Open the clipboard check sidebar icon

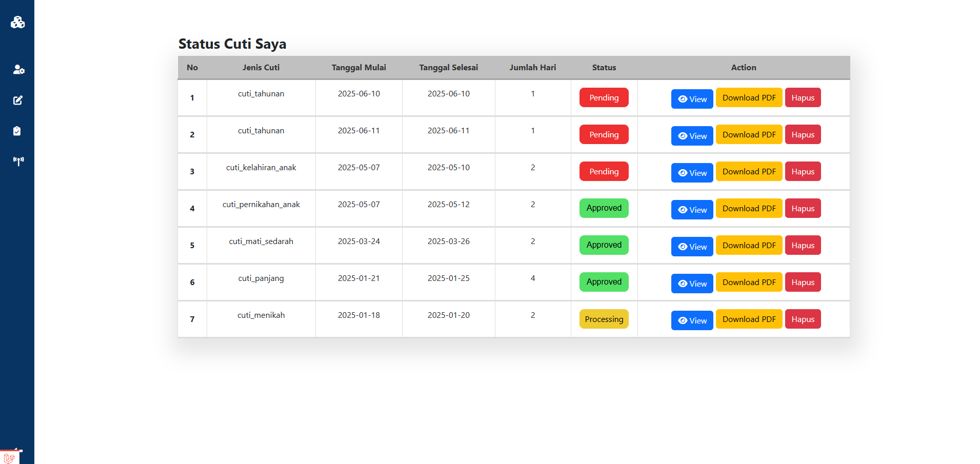click(x=17, y=131)
